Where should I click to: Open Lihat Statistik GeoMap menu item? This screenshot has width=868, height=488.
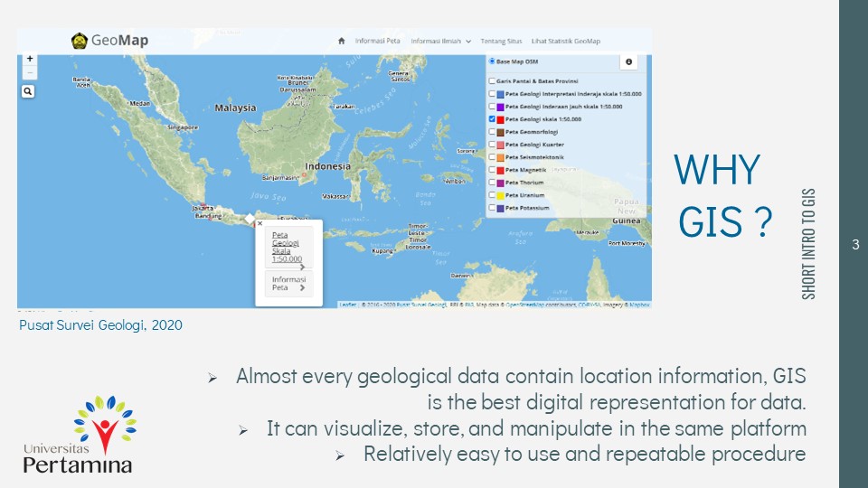[566, 41]
